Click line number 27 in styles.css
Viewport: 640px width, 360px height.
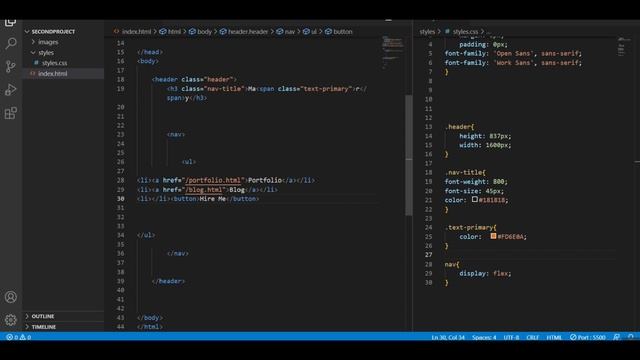pyautogui.click(x=428, y=255)
